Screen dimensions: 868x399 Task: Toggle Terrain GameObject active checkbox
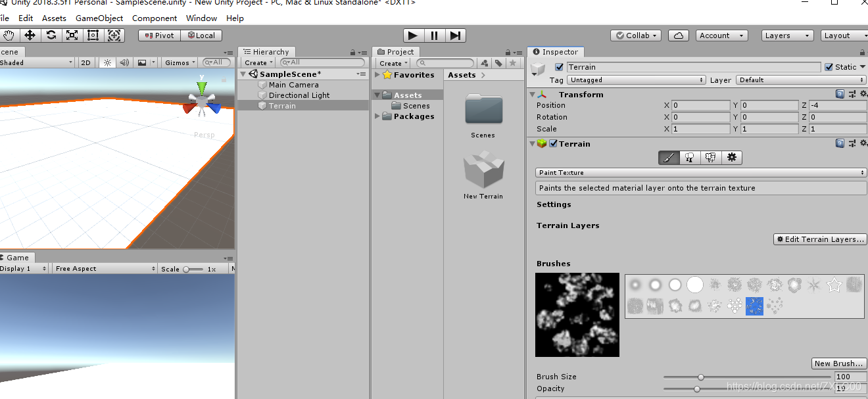(x=560, y=67)
